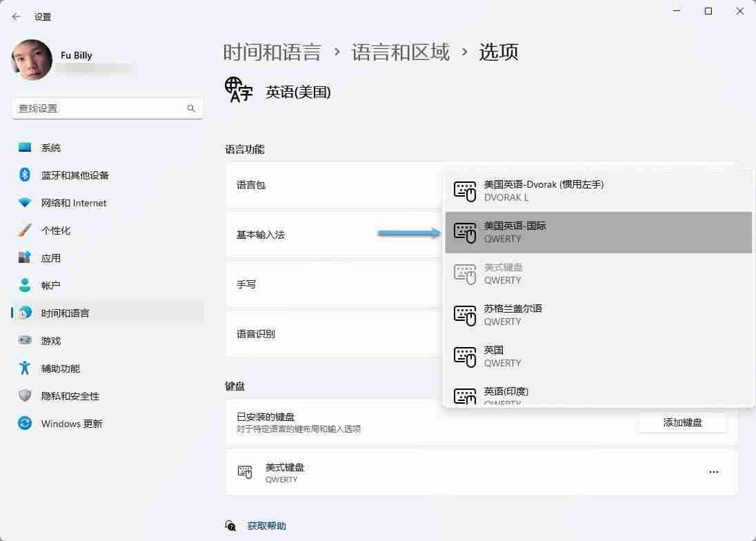Expand the 语言包 settings row
This screenshot has width=756, height=541.
pyautogui.click(x=331, y=185)
